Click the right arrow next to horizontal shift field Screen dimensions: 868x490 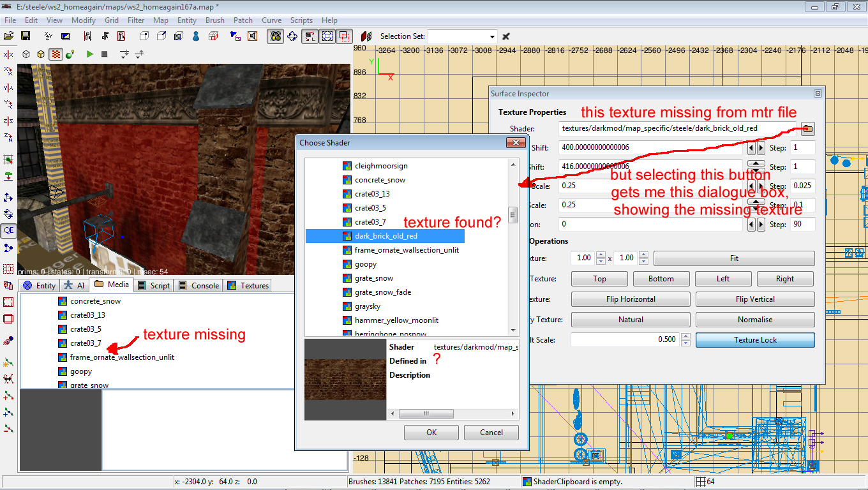[760, 148]
